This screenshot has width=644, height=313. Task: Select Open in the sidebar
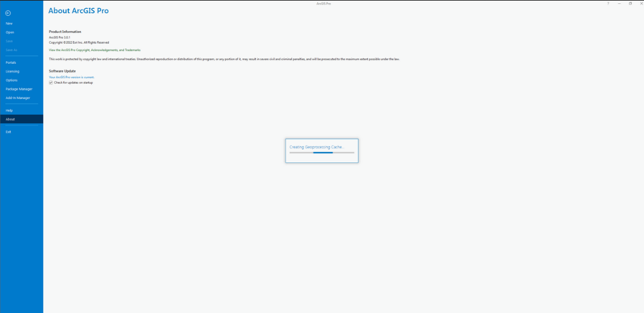point(9,32)
